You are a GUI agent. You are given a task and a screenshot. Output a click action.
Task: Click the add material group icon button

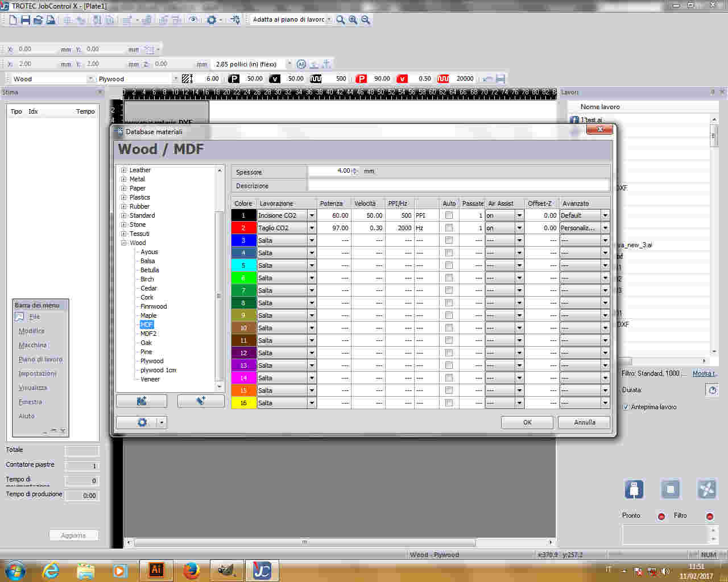[142, 401]
